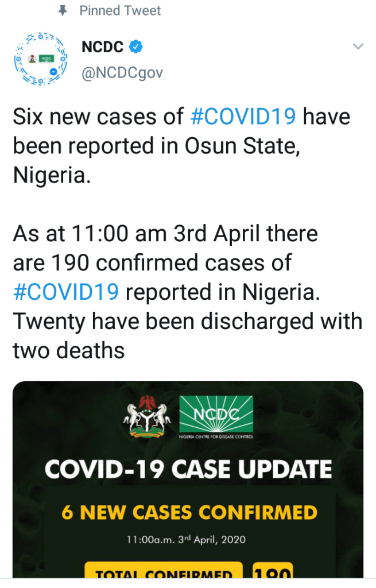Click the '6 NEW CASES CONFIRMED' banner
Viewport: 376px width, 588px height.
[189, 512]
